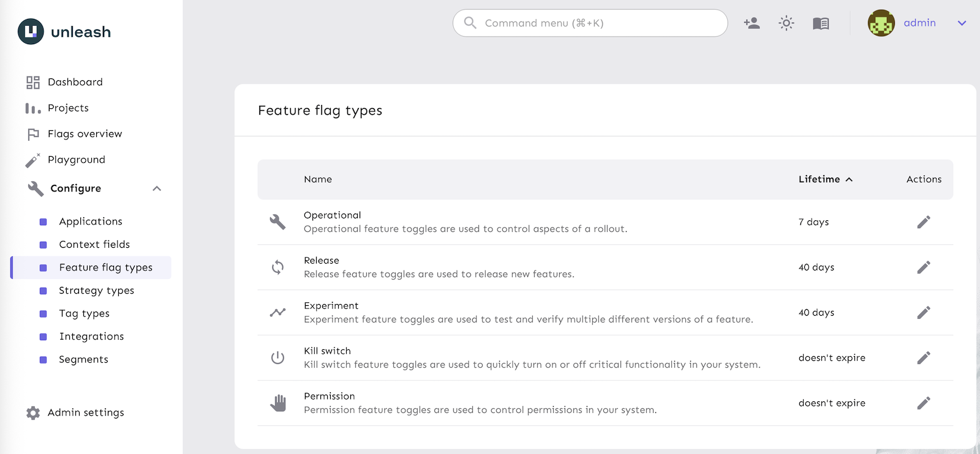Screen dimensions: 980x454
Task: Edit the Experiment flag type
Action: pyautogui.click(x=924, y=313)
